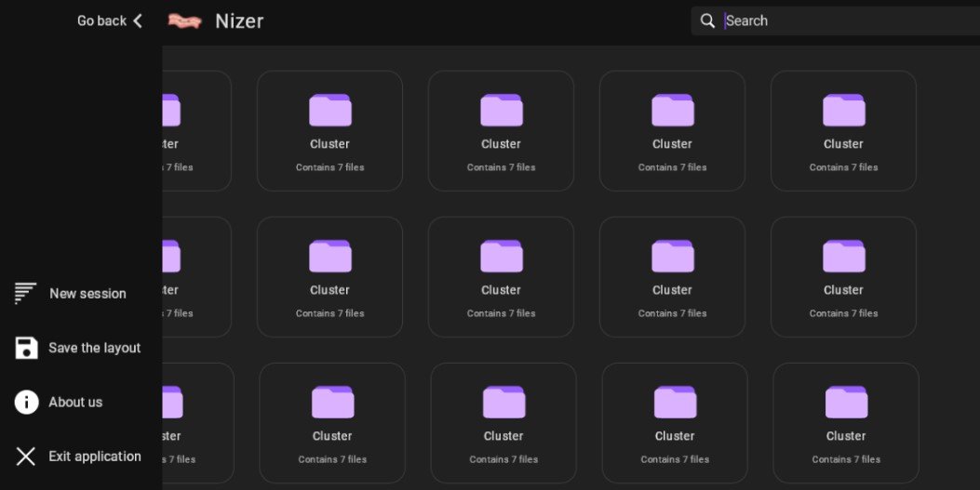The width and height of the screenshot is (980, 490).
Task: Click the "Exit application" text
Action: point(95,457)
